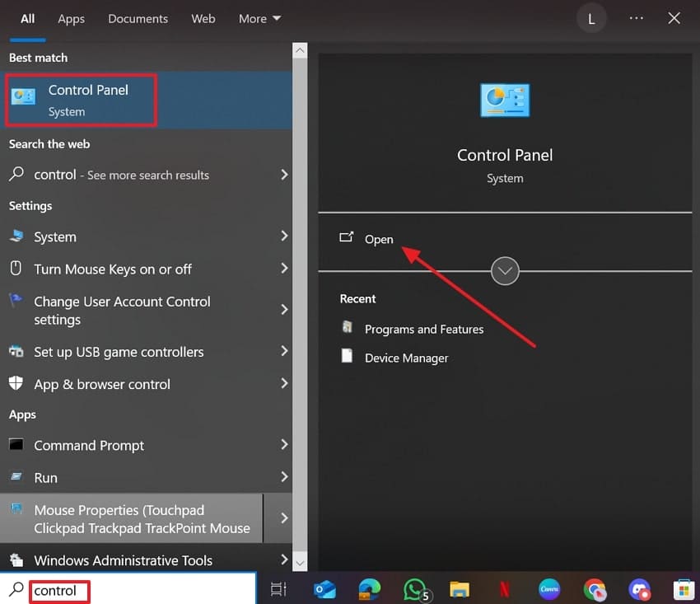This screenshot has height=604, width=700.
Task: Click the magnifier icon in search box
Action: pos(16,589)
